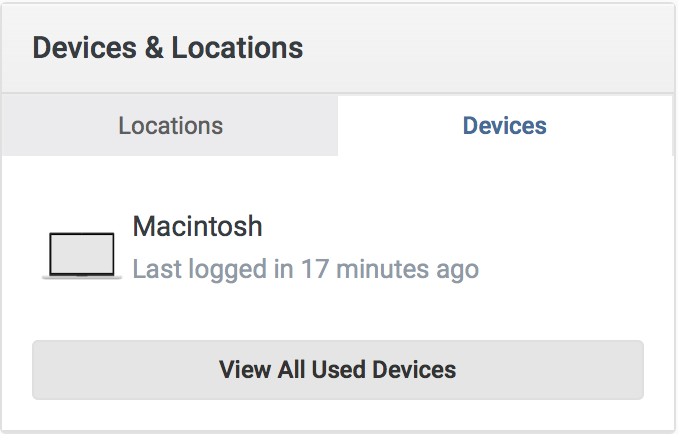The height and width of the screenshot is (434, 678).
Task: View locations by clicking the Locations tab
Action: click(170, 126)
